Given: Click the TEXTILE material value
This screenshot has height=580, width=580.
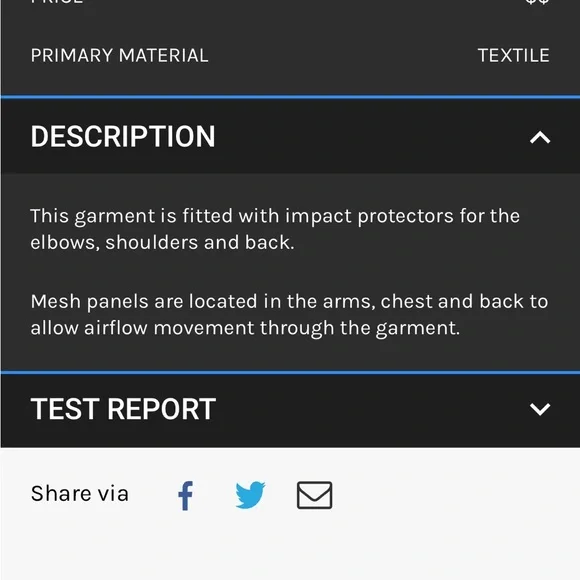Looking at the screenshot, I should pos(513,56).
